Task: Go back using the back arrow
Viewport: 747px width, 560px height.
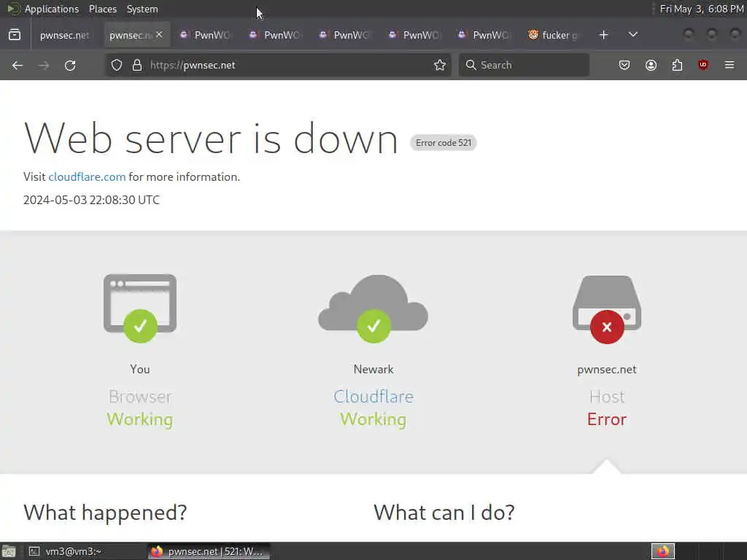Action: [x=18, y=65]
